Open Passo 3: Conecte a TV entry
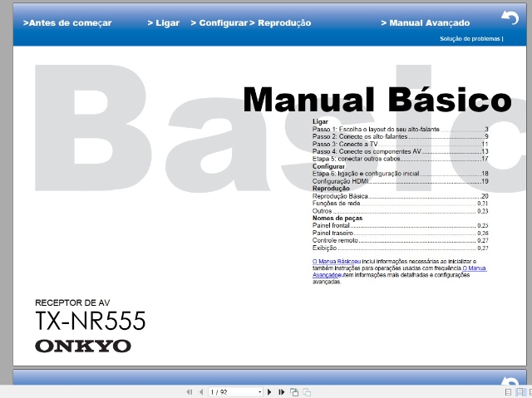532x398 pixels. [401, 144]
